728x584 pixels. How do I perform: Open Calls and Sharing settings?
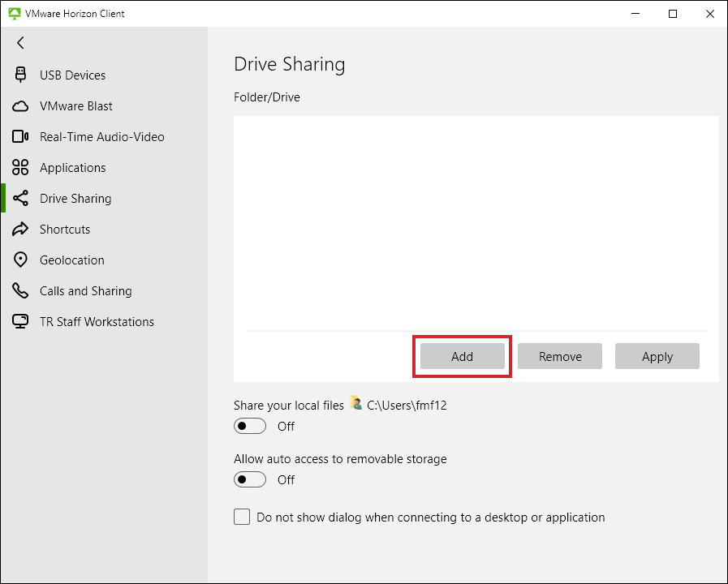(104, 291)
